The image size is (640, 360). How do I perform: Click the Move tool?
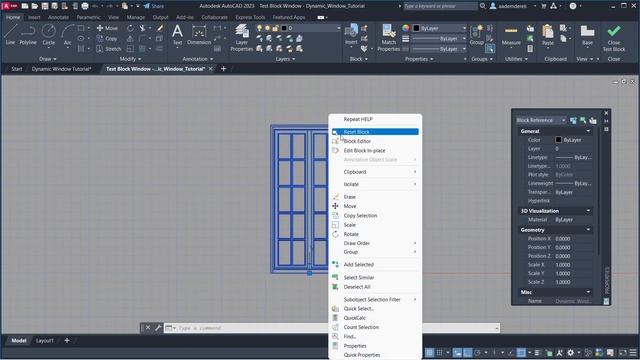coord(107,28)
